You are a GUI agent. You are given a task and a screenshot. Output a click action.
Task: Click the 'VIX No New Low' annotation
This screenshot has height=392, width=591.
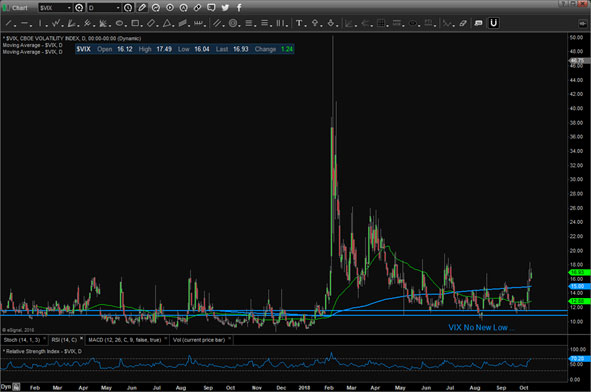coord(478,328)
